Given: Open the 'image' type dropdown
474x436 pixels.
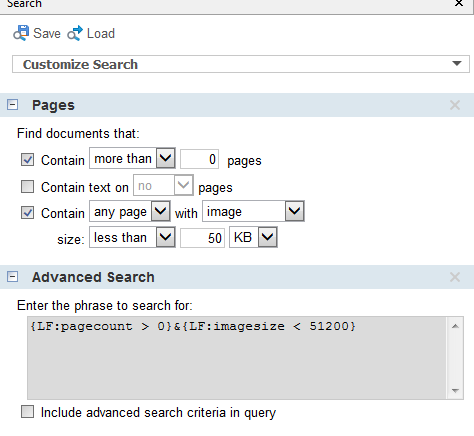Looking at the screenshot, I should 295,211.
